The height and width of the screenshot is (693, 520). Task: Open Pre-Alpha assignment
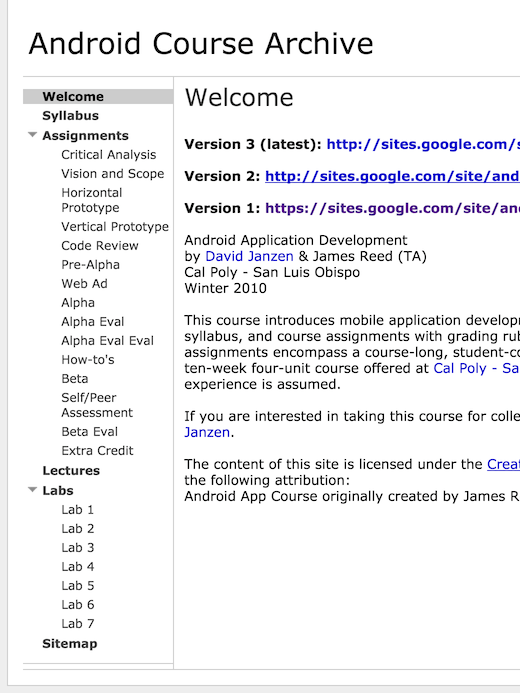pos(91,265)
